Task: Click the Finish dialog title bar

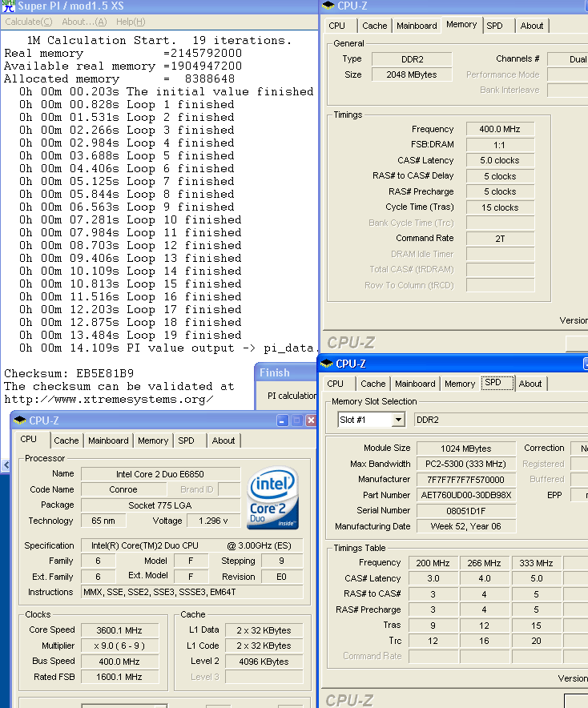Action: [287, 372]
